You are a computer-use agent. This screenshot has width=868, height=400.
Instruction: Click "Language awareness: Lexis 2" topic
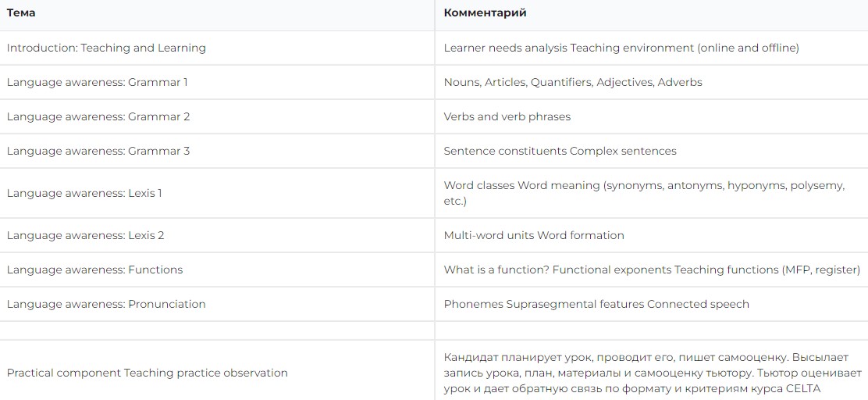click(x=85, y=235)
